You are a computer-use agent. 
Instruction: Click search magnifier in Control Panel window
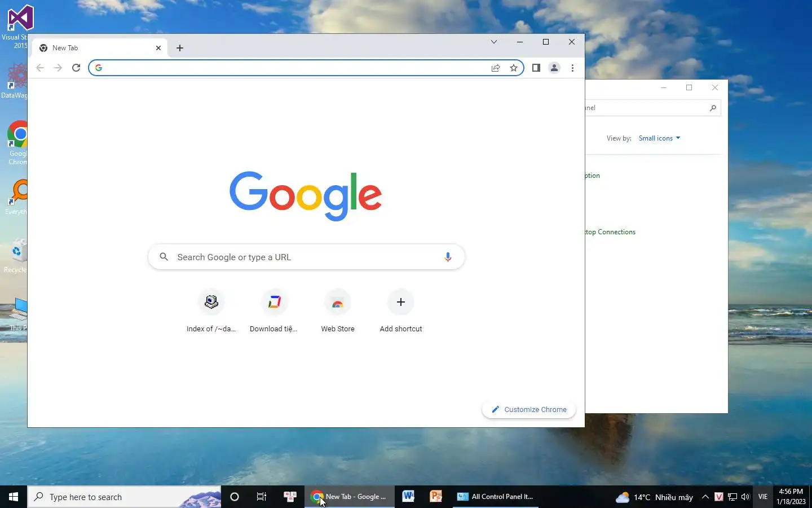coord(713,108)
